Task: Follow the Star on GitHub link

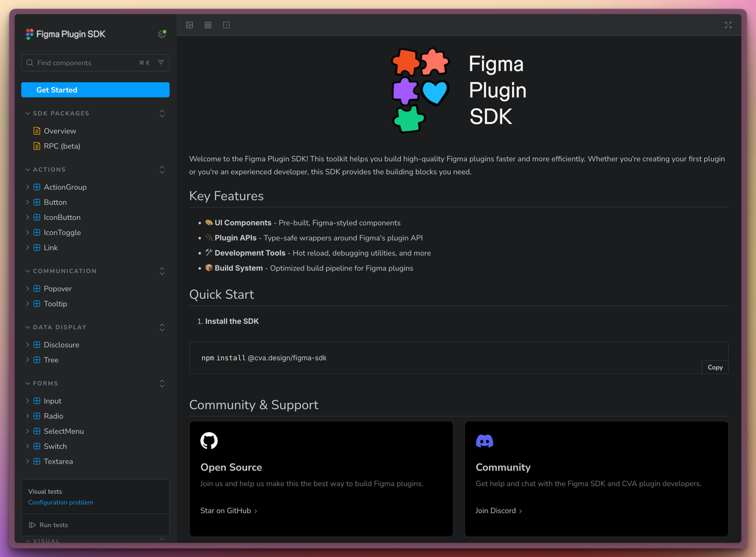Action: click(229, 510)
